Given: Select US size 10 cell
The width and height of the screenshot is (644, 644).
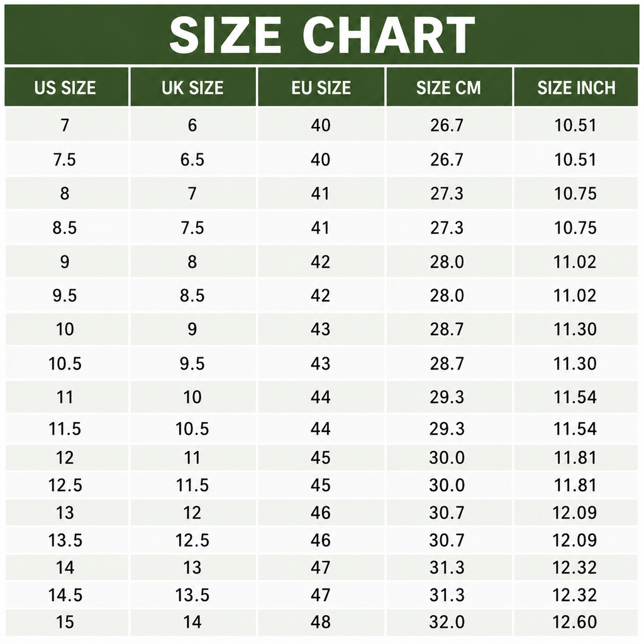Looking at the screenshot, I should pyautogui.click(x=67, y=330).
